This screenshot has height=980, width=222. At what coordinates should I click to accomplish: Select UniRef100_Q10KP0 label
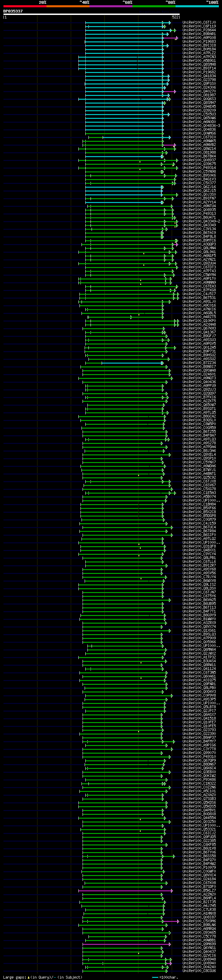199,321
